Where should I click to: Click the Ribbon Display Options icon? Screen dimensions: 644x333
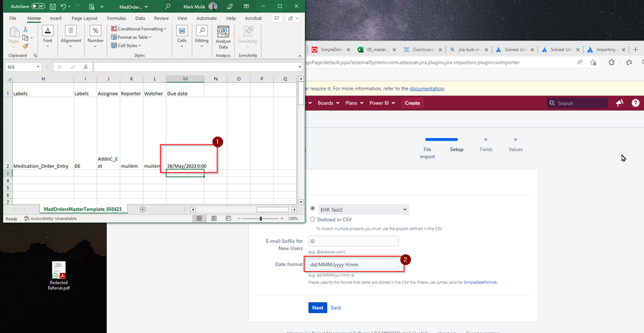coord(246,6)
